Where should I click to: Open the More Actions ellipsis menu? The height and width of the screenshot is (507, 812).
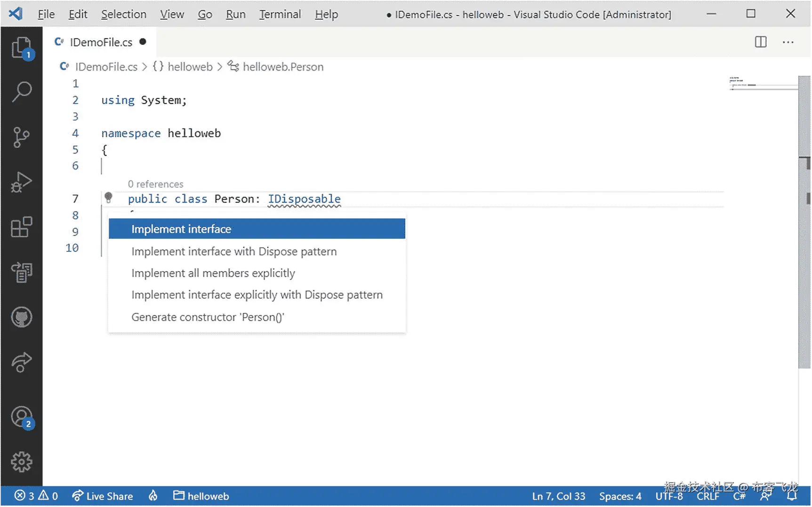(x=788, y=42)
